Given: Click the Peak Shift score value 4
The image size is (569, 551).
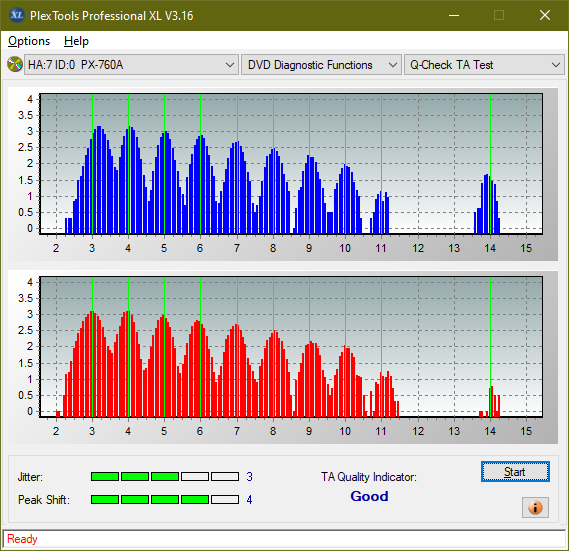Looking at the screenshot, I should tap(249, 499).
